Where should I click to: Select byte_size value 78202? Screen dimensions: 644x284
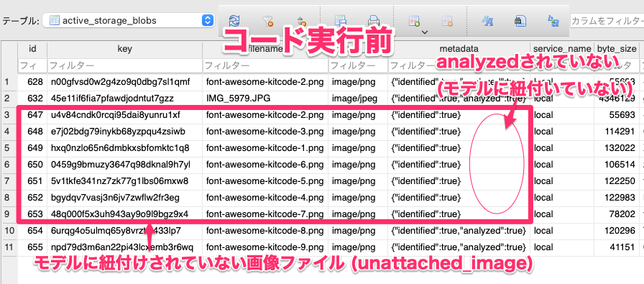[617, 214]
